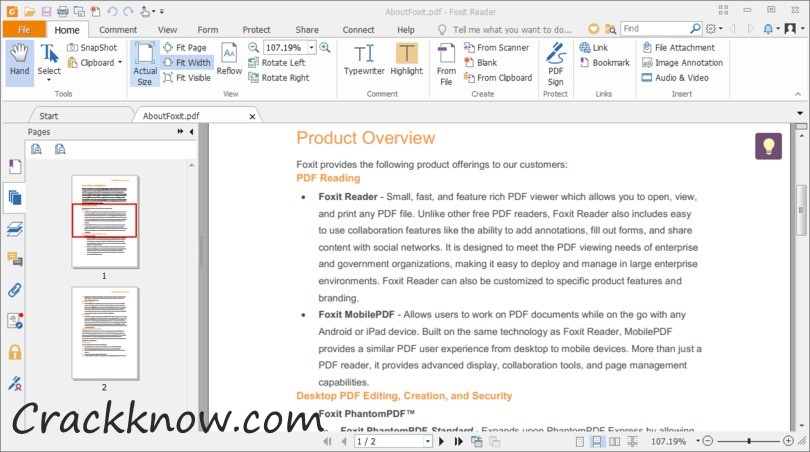Viewport: 810px width, 452px height.
Task: Close the AboutFoxit.pdf tab
Action: coord(252,116)
